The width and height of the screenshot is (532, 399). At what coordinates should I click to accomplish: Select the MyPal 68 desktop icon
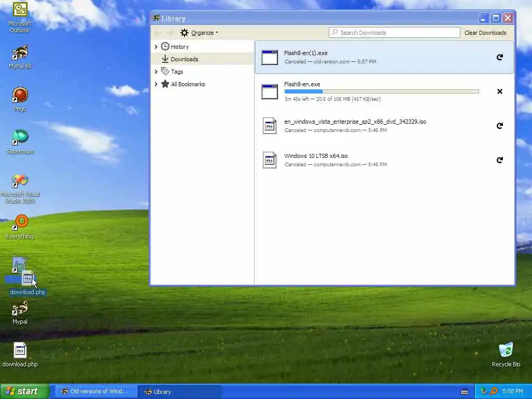(x=20, y=57)
